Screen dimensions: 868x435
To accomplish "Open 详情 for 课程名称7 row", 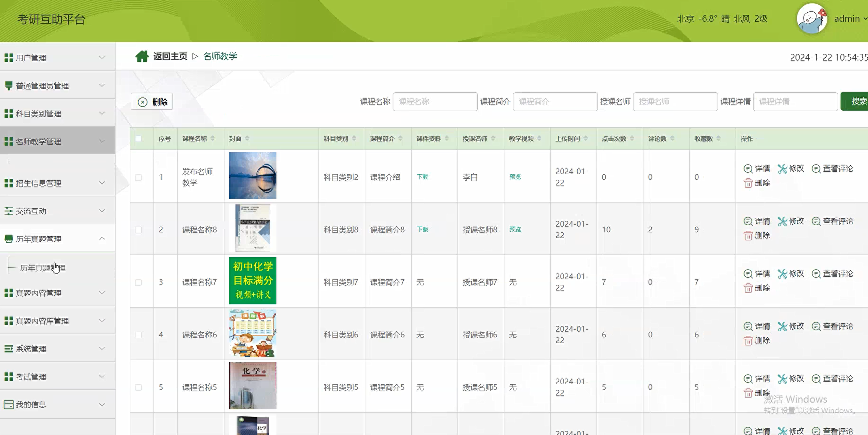I will [757, 274].
